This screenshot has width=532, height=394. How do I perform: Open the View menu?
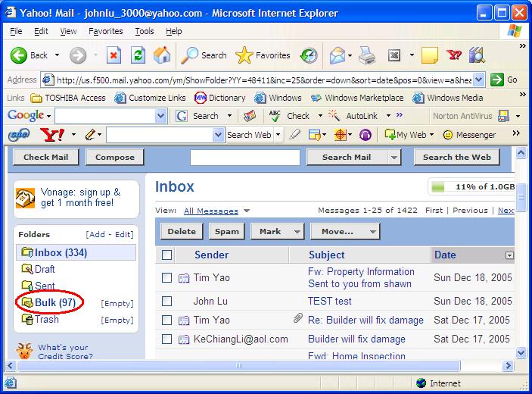(68, 31)
